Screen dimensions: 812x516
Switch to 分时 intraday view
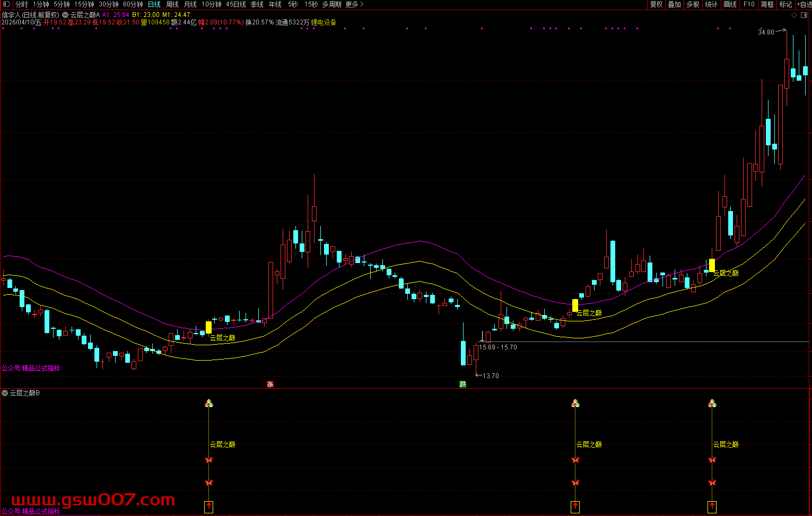pyautogui.click(x=22, y=4)
